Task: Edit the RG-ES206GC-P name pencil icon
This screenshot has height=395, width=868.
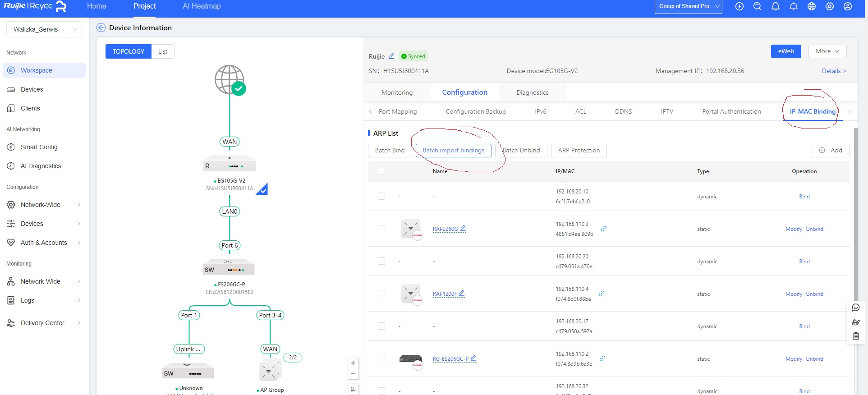Action: (x=473, y=358)
